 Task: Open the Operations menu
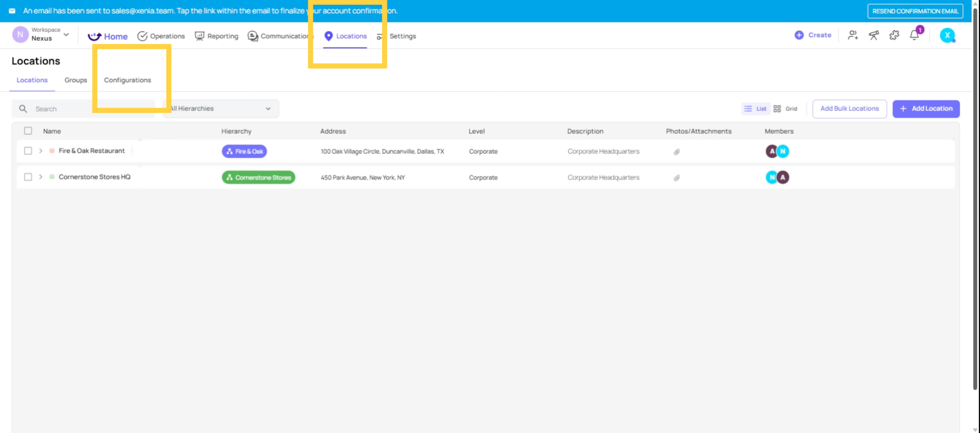coord(161,36)
